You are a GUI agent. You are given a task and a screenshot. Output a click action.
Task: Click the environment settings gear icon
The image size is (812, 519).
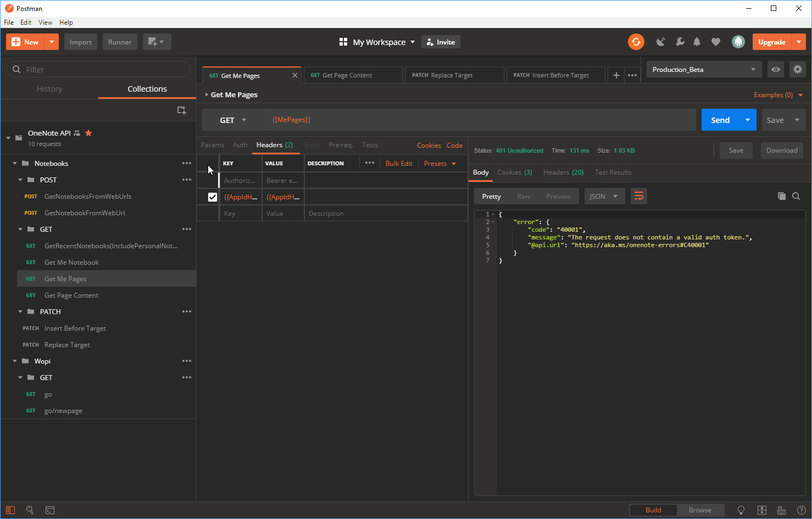point(798,69)
